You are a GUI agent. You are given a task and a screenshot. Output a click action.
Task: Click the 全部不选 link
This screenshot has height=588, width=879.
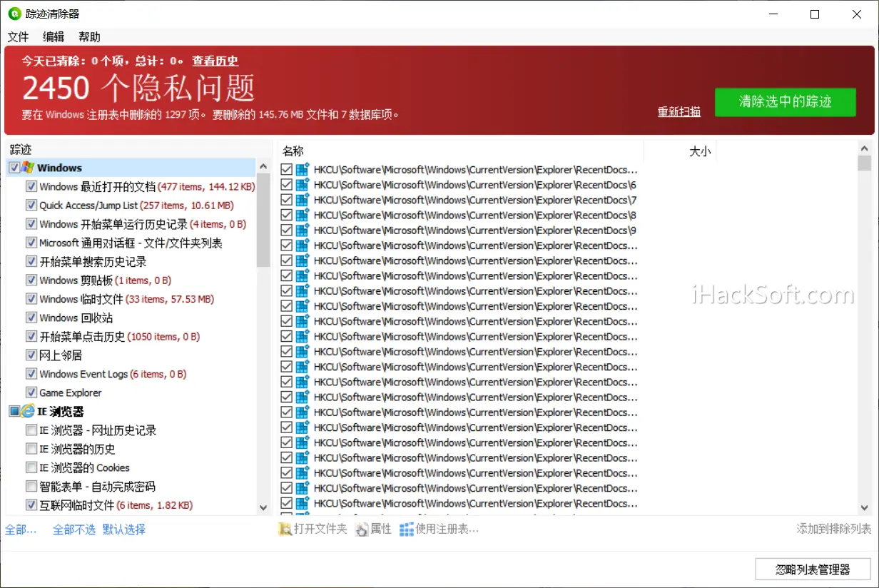tap(74, 529)
